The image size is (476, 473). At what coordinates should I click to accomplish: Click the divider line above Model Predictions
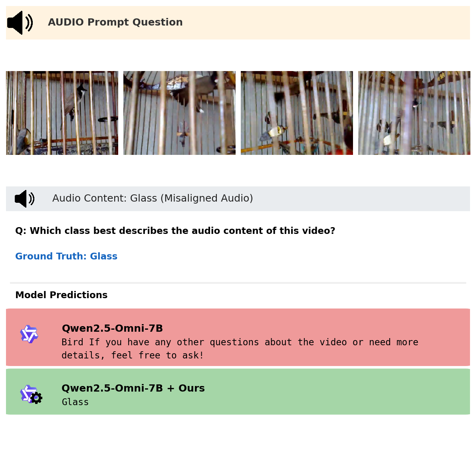pos(238,283)
